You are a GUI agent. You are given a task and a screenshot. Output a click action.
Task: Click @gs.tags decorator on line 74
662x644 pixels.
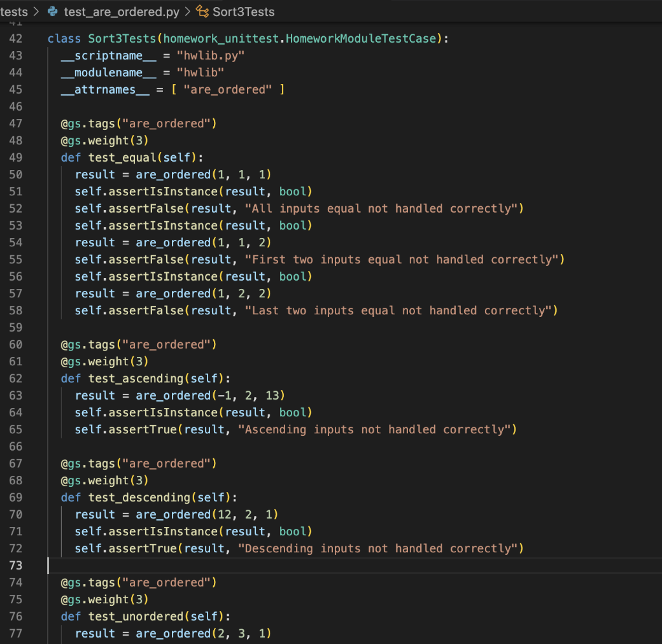(139, 583)
